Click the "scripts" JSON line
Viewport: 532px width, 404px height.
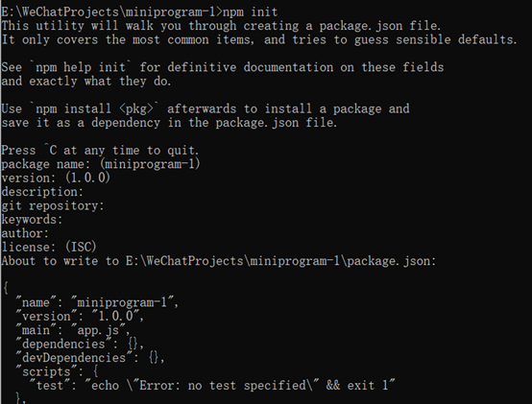pyautogui.click(x=57, y=371)
